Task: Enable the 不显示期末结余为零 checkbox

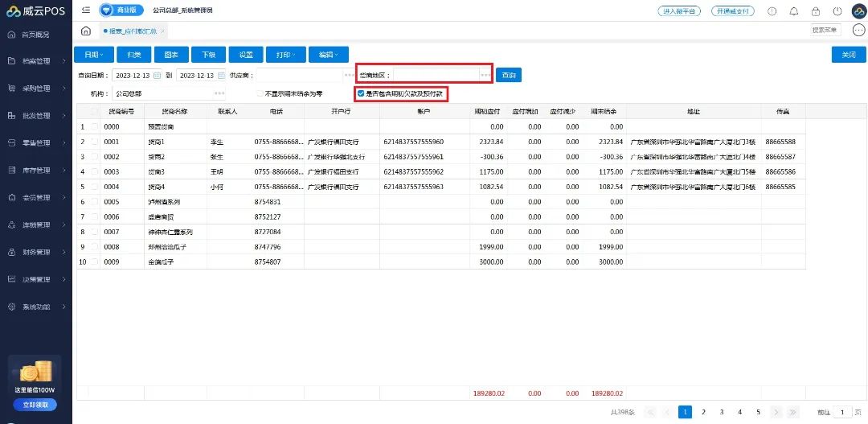Action: [260, 93]
